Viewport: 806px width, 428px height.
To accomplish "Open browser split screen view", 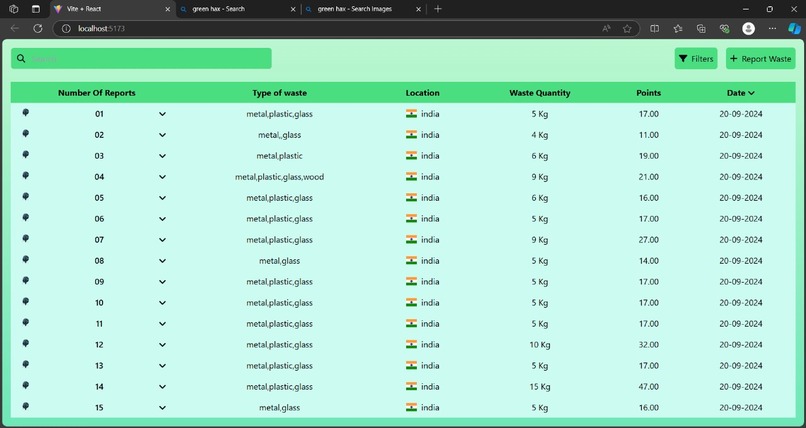I will (654, 29).
